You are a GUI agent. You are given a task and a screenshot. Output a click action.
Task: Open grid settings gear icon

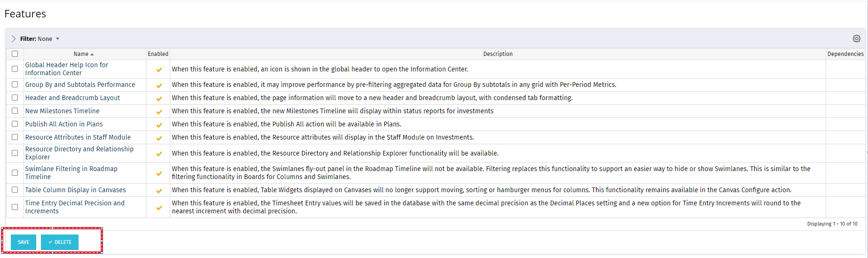(x=856, y=39)
